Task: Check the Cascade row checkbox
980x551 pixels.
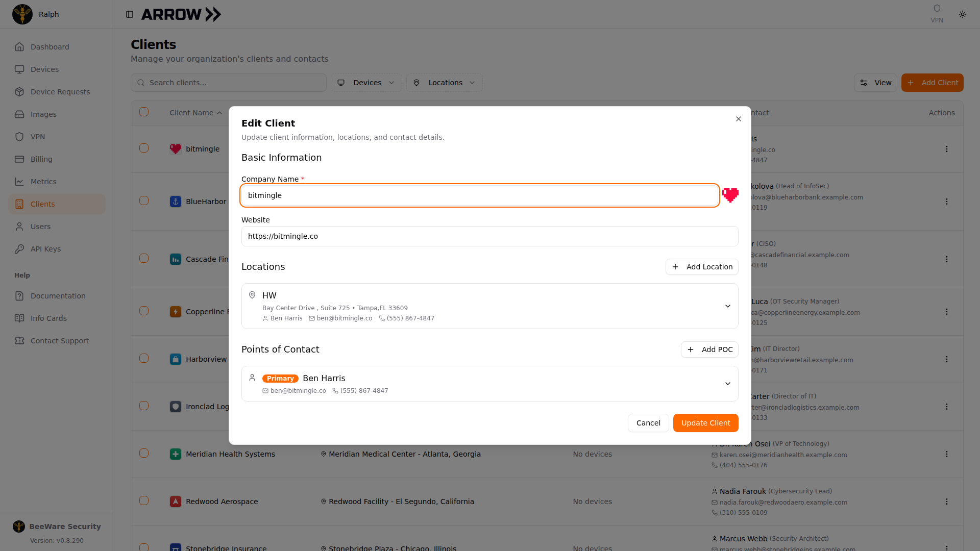Action: 144,258
